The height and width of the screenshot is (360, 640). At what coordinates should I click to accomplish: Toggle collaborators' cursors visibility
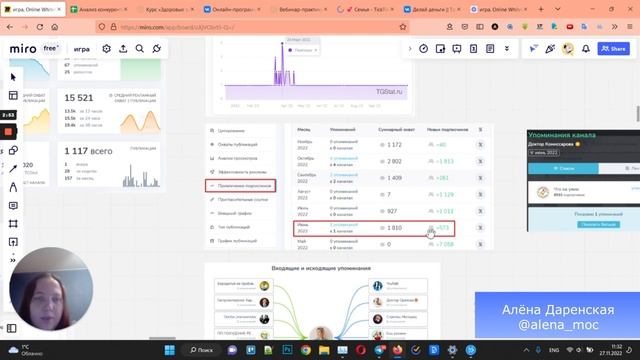[533, 49]
